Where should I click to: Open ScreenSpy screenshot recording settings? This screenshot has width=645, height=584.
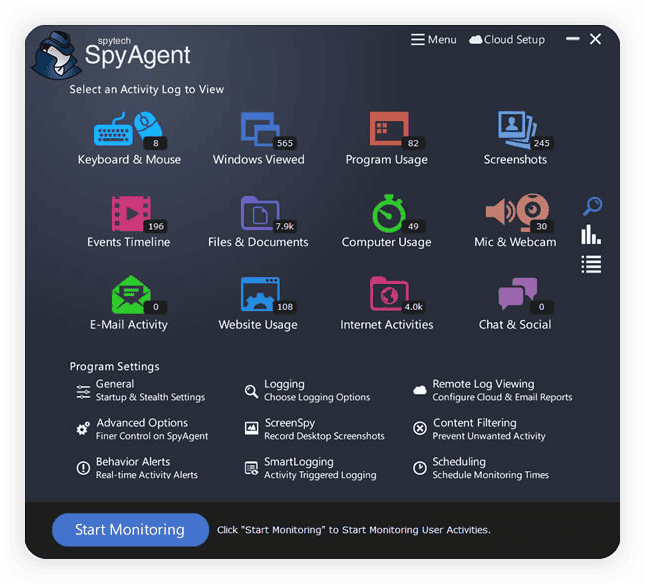(x=314, y=429)
